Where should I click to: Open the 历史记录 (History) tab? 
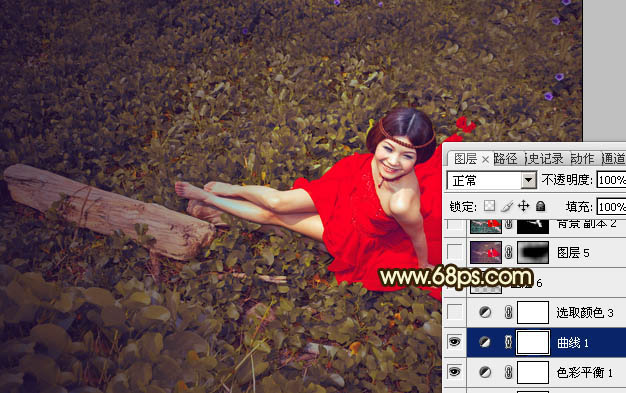pos(544,159)
